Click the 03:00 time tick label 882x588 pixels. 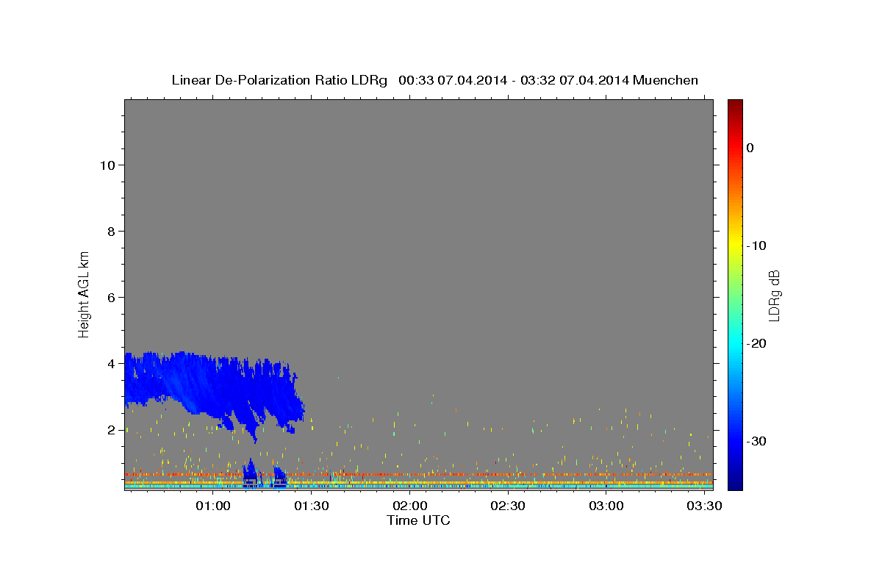(x=606, y=506)
